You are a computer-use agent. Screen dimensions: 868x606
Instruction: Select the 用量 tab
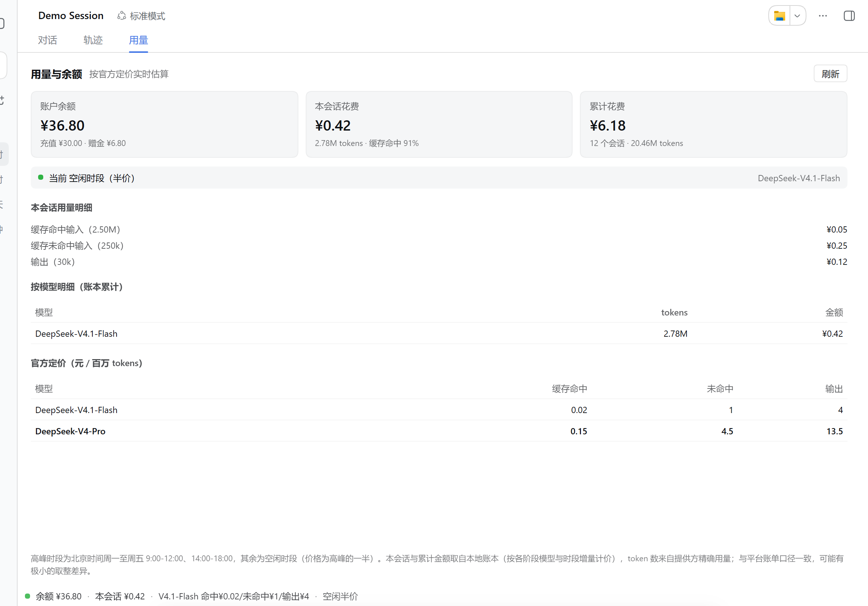point(138,40)
